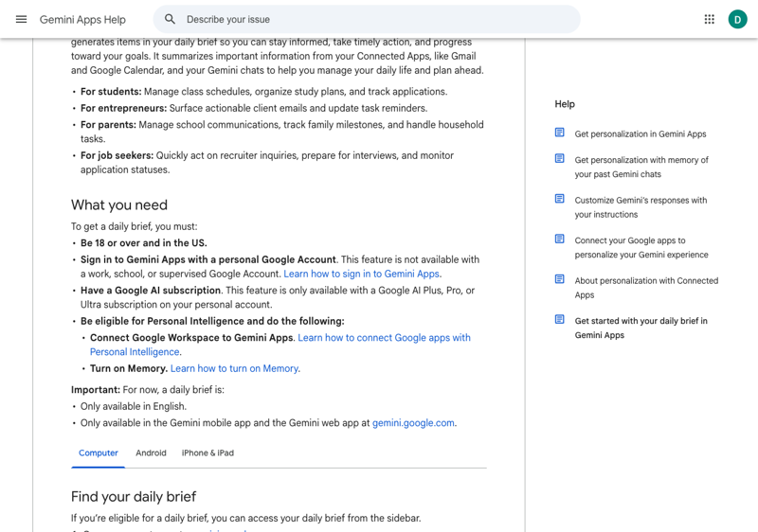Open the gemini.google.com link
Image resolution: width=758 pixels, height=532 pixels.
point(413,423)
